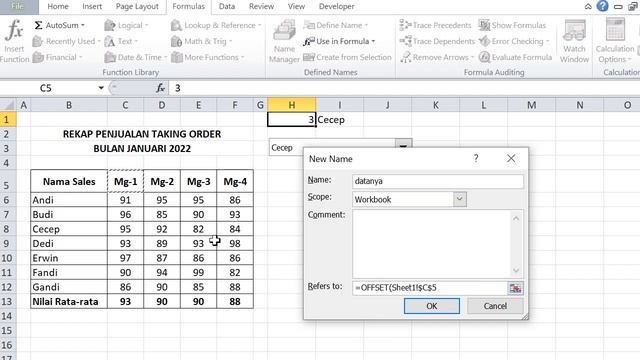Viewport: 640px width, 360px height.
Task: Click Trace Dependents
Action: coord(437,41)
